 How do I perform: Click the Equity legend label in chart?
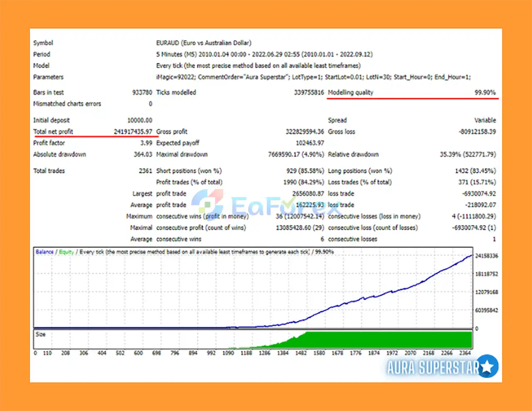coord(66,252)
